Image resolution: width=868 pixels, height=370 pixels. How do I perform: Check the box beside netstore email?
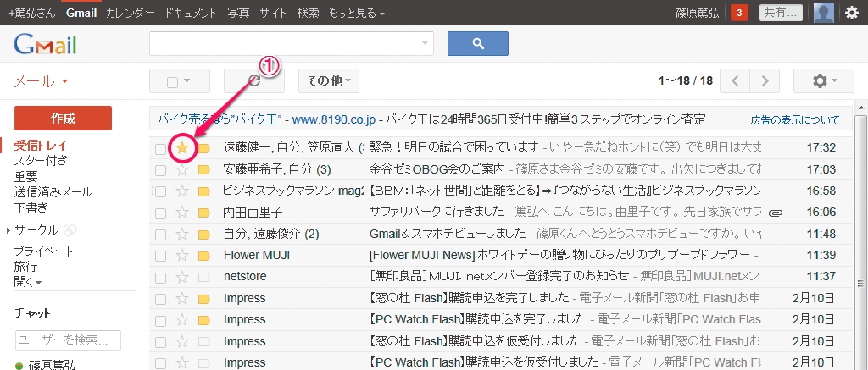pos(160,276)
